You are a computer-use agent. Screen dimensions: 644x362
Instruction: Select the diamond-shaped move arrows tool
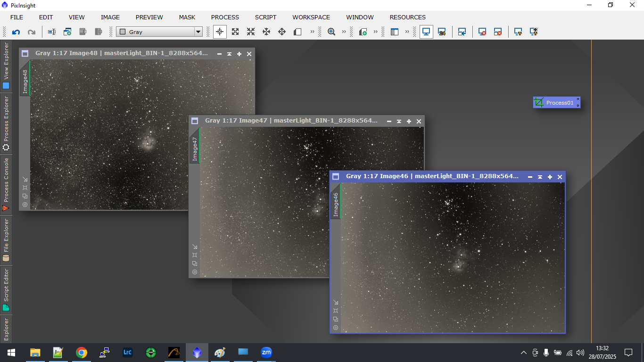click(282, 32)
